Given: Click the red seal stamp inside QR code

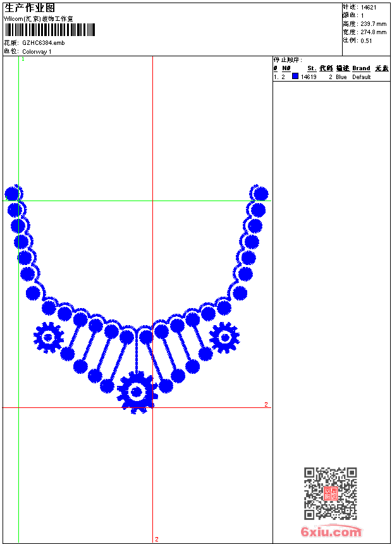Looking at the screenshot, I should (331, 494).
